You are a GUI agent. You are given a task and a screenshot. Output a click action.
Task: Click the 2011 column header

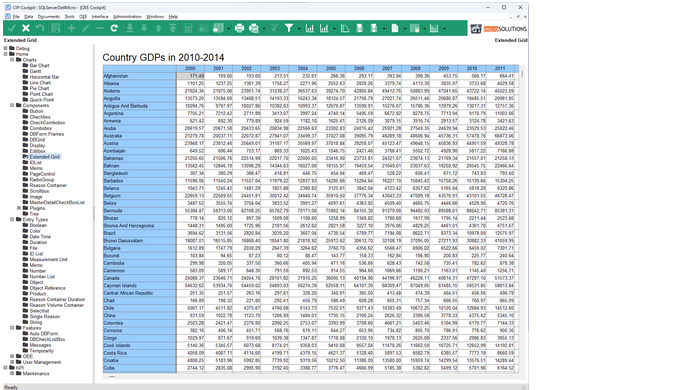coord(500,68)
